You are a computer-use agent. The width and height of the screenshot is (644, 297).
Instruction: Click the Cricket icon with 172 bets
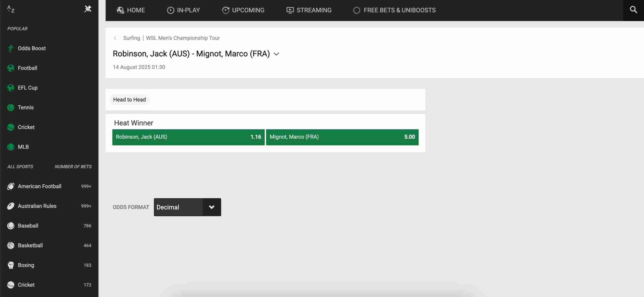click(11, 285)
